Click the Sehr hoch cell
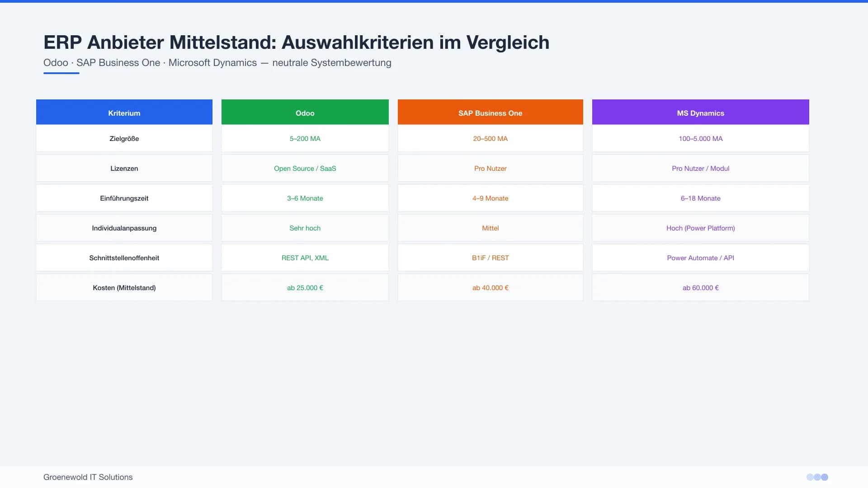Image resolution: width=868 pixels, height=488 pixels. [x=305, y=228]
